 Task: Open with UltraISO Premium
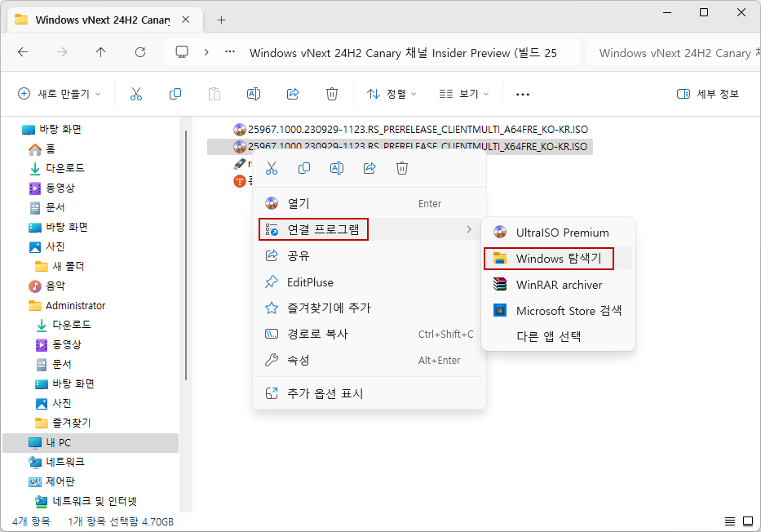[x=558, y=233]
